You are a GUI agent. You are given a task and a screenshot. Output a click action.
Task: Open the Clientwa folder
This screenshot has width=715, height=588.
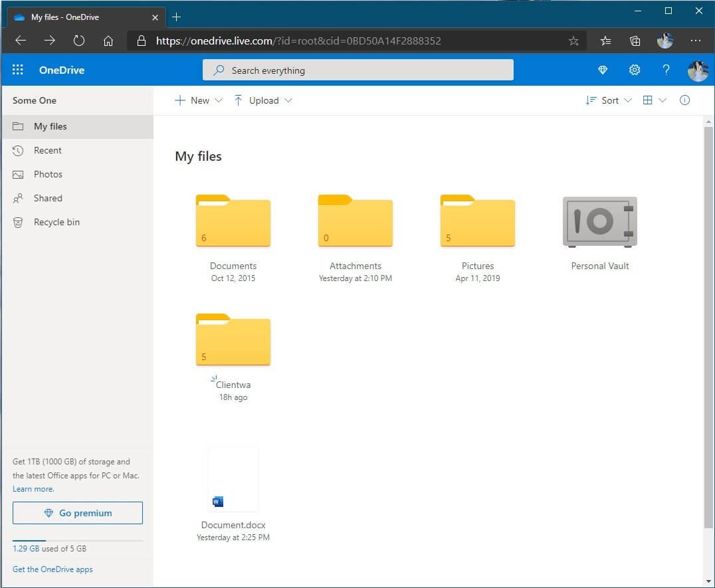pos(233,340)
